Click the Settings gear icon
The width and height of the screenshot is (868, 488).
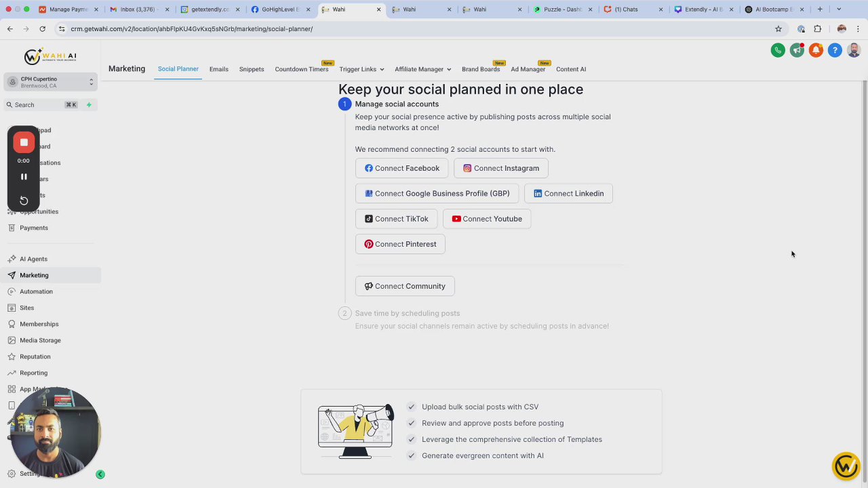pos(12,474)
